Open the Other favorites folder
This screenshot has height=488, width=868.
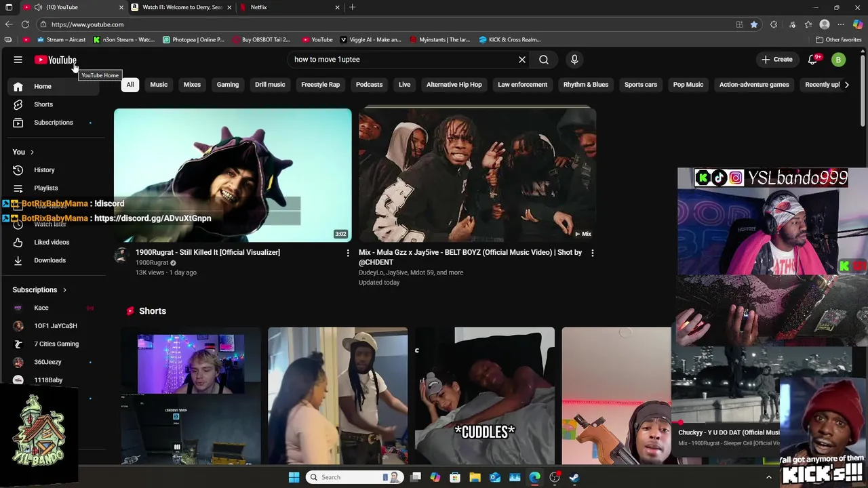point(838,40)
